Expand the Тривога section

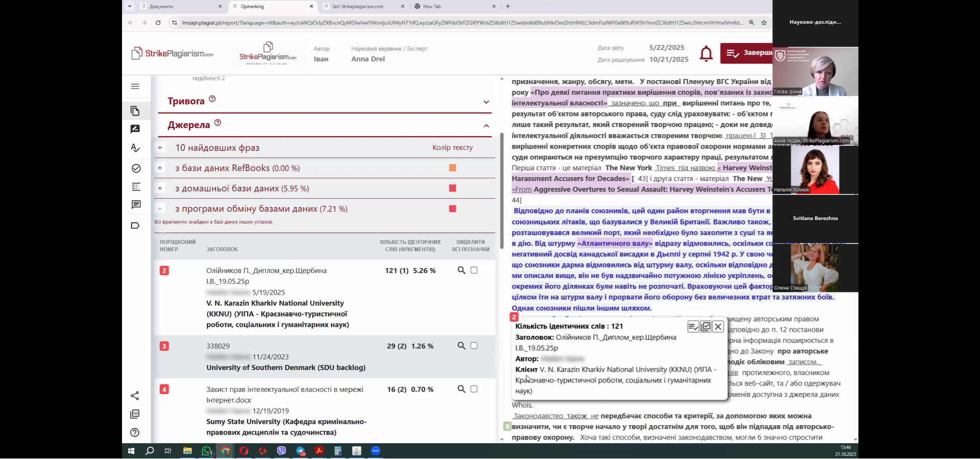point(486,102)
